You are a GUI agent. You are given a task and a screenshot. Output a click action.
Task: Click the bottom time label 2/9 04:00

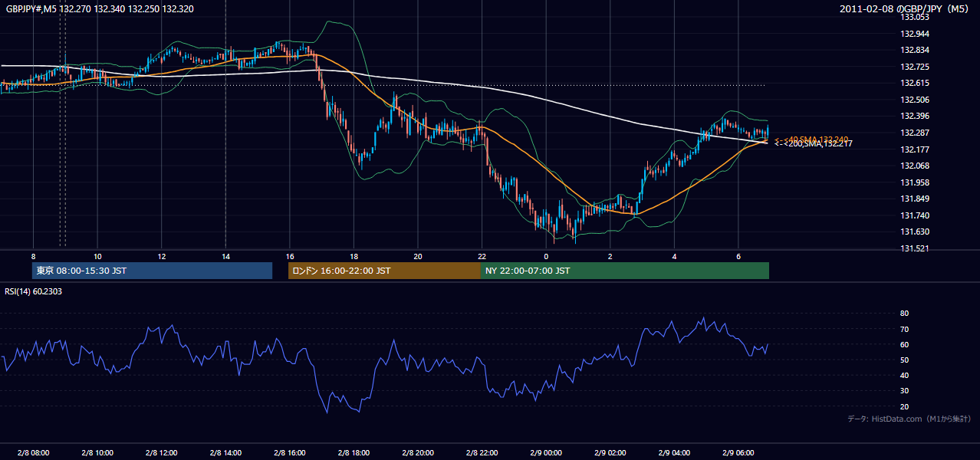click(x=674, y=452)
